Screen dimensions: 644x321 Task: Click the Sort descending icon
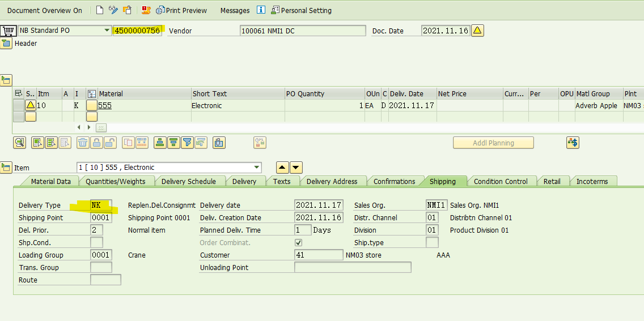pyautogui.click(x=173, y=143)
